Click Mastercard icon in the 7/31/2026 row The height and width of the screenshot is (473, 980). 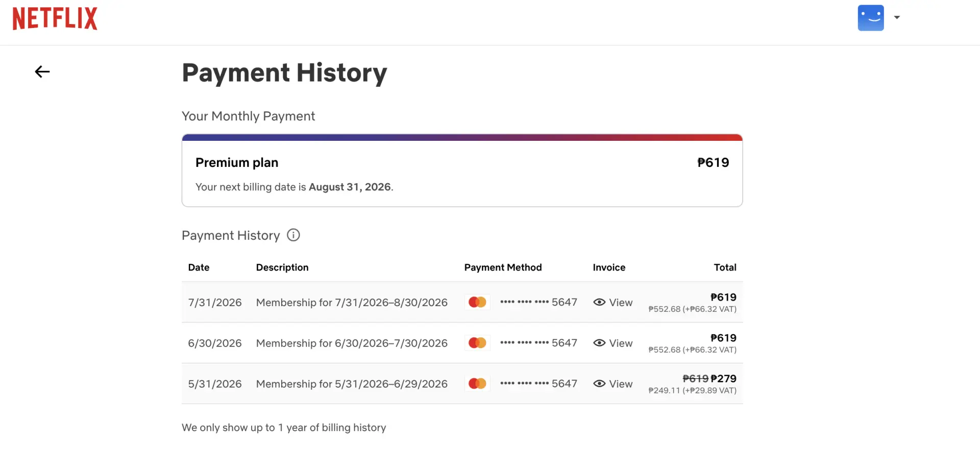(x=478, y=302)
